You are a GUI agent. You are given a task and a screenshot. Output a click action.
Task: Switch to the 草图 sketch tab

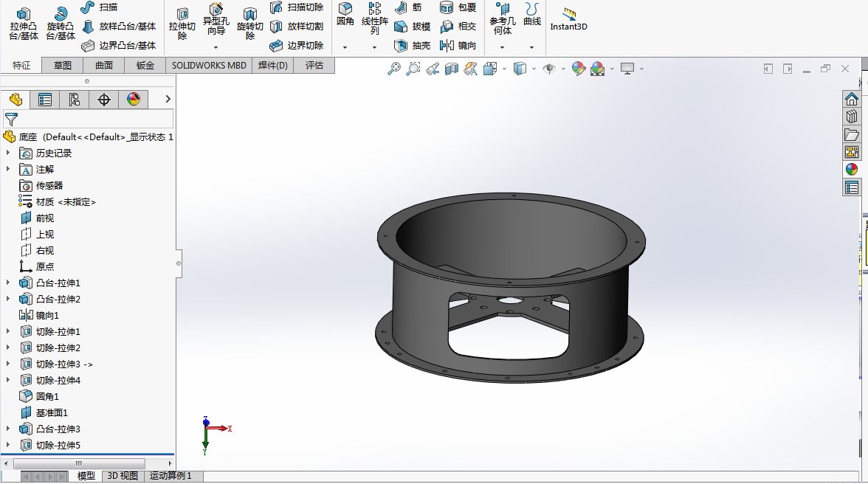[63, 66]
